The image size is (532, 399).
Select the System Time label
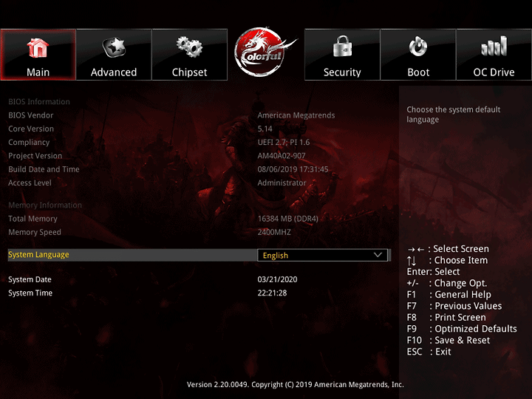pyautogui.click(x=30, y=293)
